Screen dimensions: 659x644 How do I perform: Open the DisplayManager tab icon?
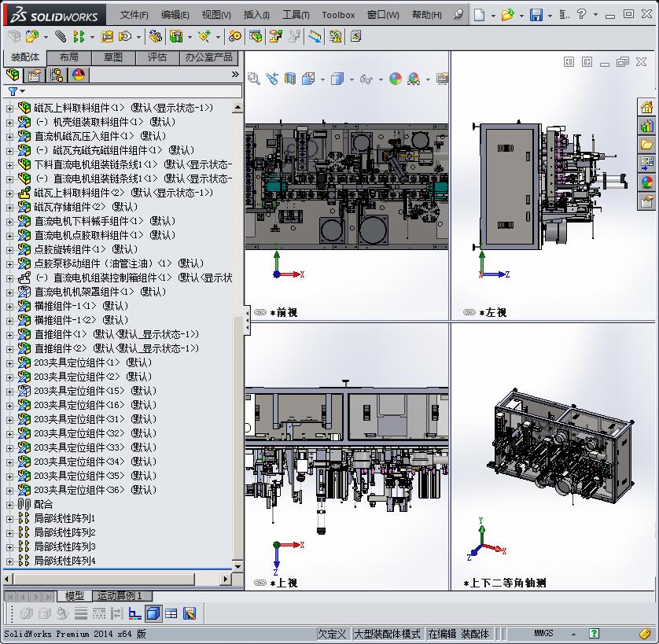78,75
